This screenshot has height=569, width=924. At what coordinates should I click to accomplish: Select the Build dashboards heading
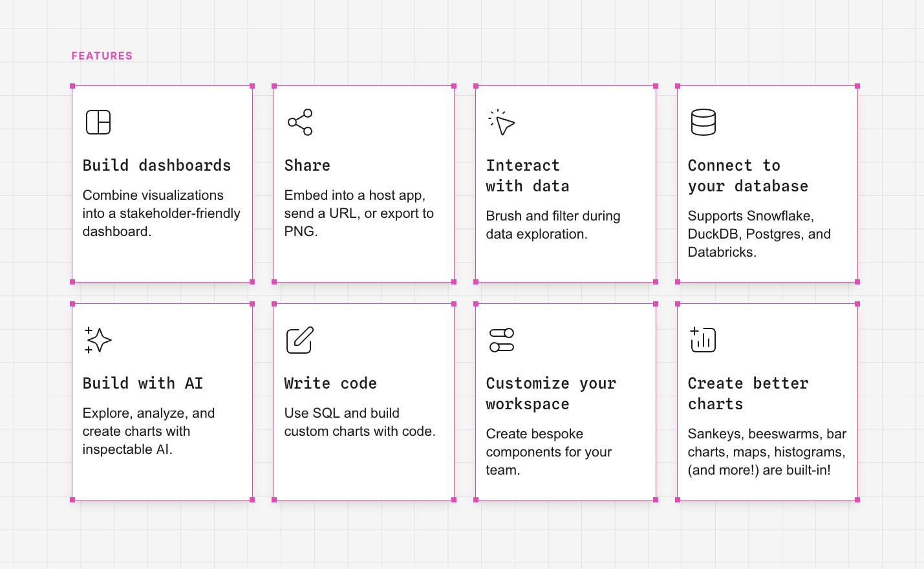click(x=156, y=166)
